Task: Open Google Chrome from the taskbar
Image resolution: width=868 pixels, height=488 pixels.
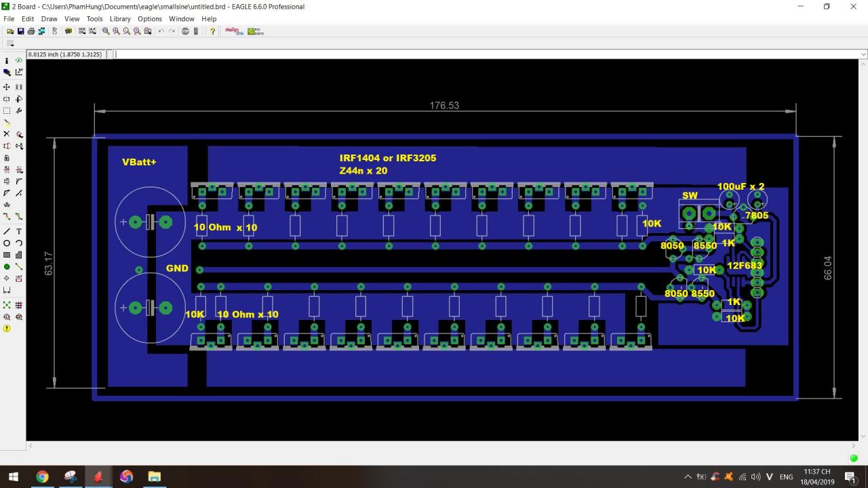Action: (x=42, y=476)
